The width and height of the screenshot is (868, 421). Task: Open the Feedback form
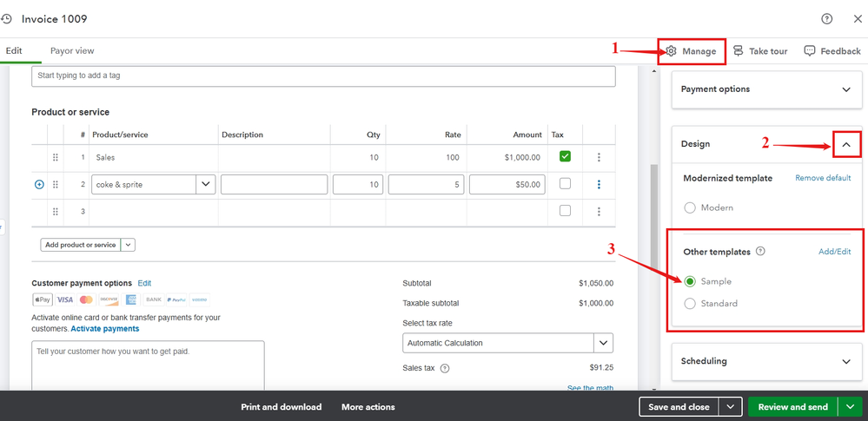tap(832, 51)
